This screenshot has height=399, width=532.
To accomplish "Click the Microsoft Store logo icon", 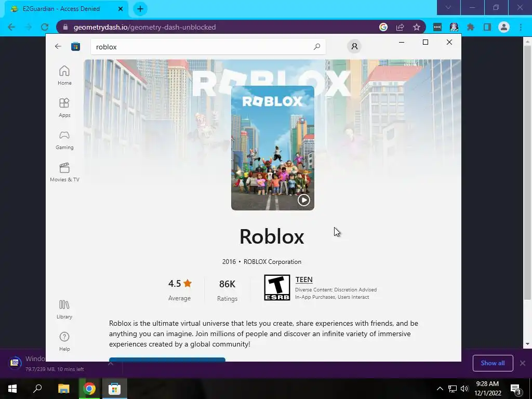I will coord(75,46).
